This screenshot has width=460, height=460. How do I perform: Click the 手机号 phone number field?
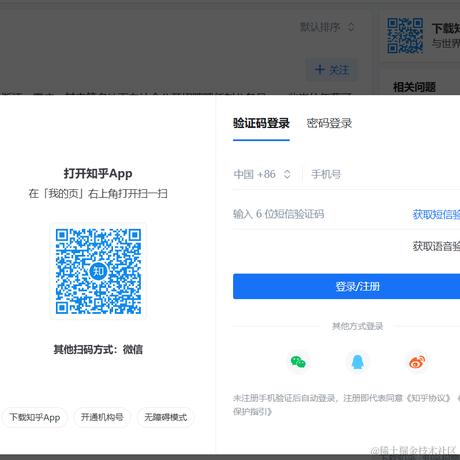click(385, 174)
